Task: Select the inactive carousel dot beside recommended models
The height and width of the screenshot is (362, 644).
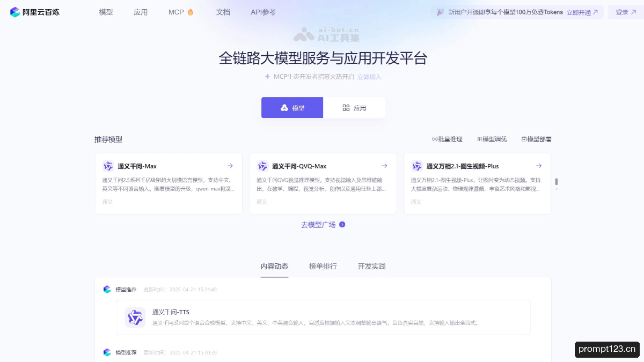Action: (x=557, y=189)
